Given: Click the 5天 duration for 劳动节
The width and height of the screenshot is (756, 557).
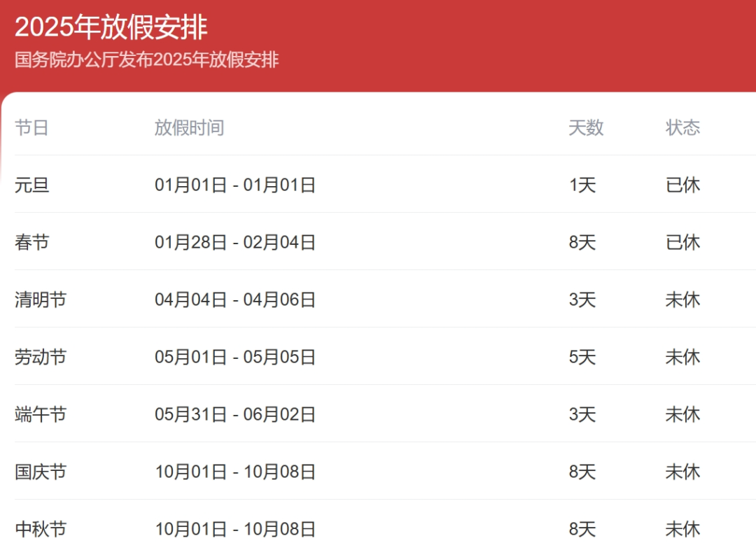Looking at the screenshot, I should (x=582, y=357).
